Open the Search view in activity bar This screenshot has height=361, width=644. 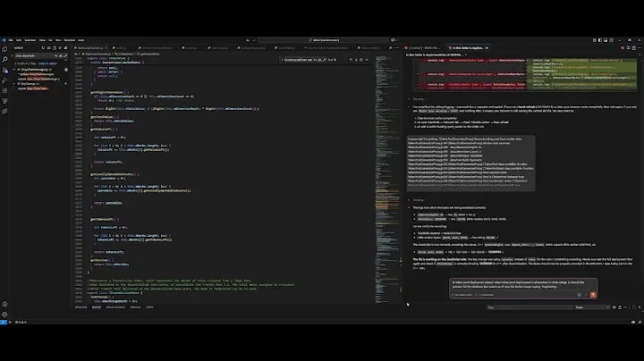[x=4, y=60]
